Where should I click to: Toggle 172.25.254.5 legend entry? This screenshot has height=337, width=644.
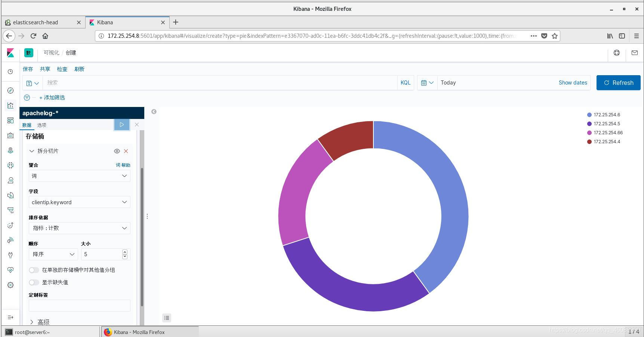tap(603, 124)
